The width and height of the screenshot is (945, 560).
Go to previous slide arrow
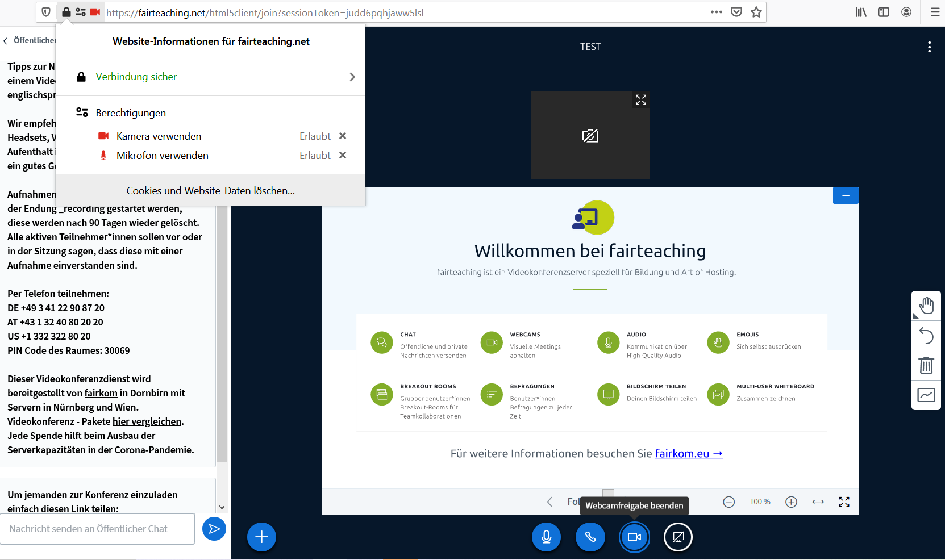[549, 502]
